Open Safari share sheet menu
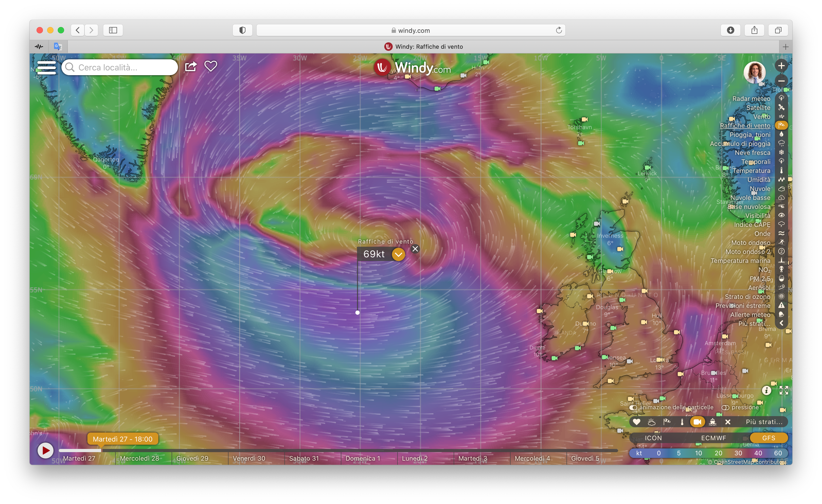This screenshot has width=822, height=504. [754, 30]
